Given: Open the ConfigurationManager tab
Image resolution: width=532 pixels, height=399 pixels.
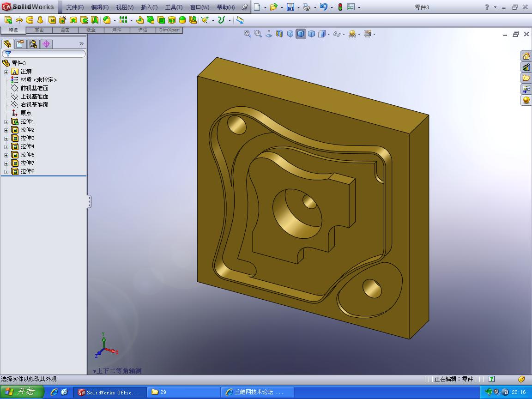Looking at the screenshot, I should tap(33, 44).
